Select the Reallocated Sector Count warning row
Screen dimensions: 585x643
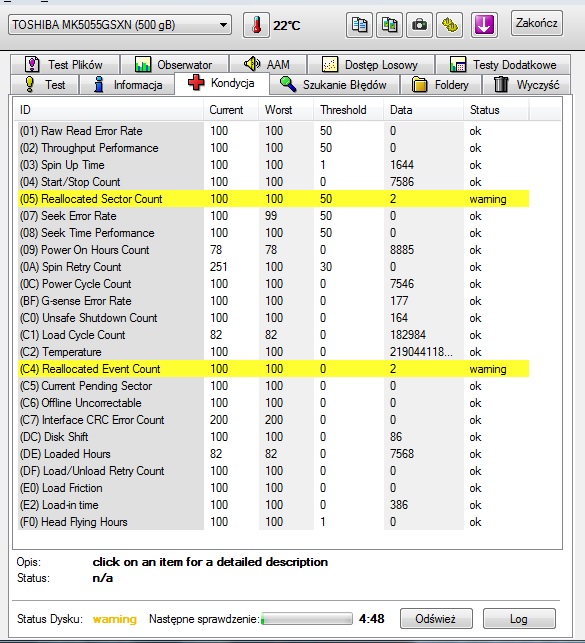(x=273, y=199)
